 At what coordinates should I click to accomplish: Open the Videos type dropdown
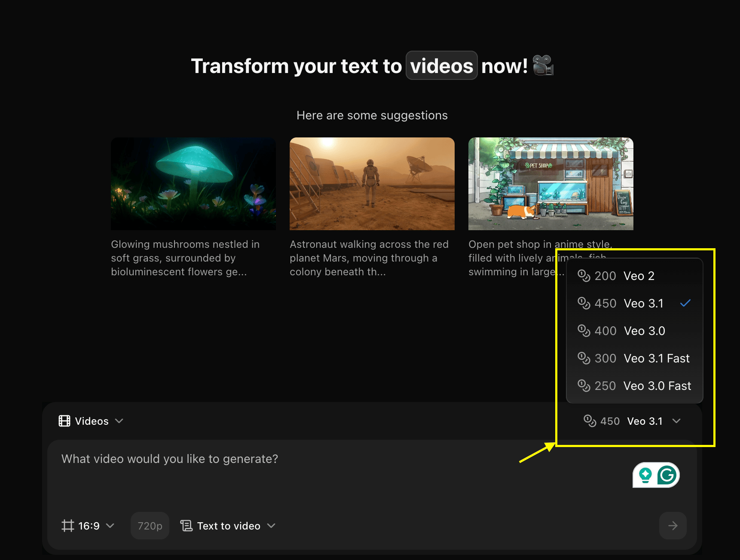[91, 421]
